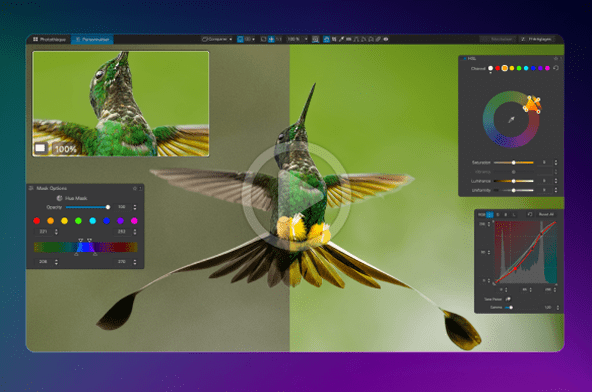Select the orange HSL channel

point(504,68)
